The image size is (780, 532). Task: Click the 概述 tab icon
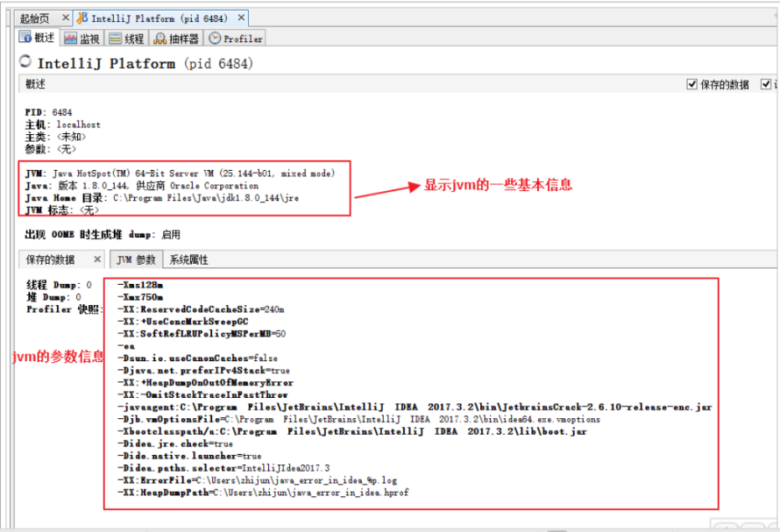click(25, 38)
